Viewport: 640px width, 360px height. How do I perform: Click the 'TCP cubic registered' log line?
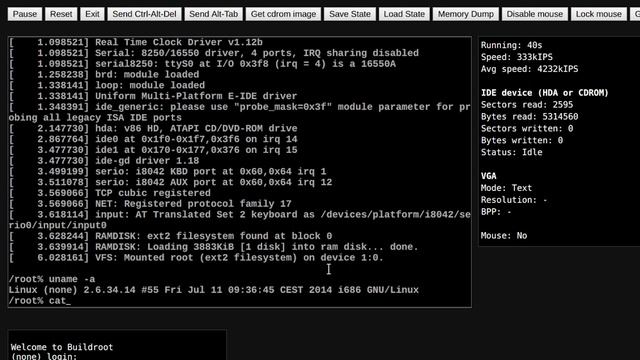tap(110, 193)
